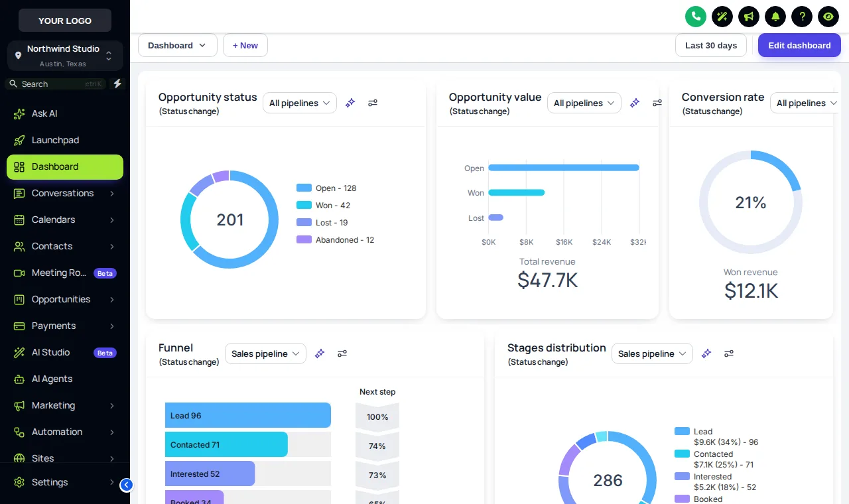This screenshot has height=504, width=849.
Task: Click the Open legend color swatch
Action: (x=304, y=188)
